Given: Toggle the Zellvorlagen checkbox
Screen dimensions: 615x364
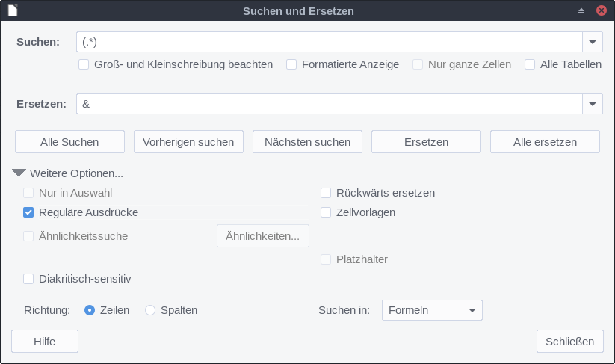Looking at the screenshot, I should [326, 212].
